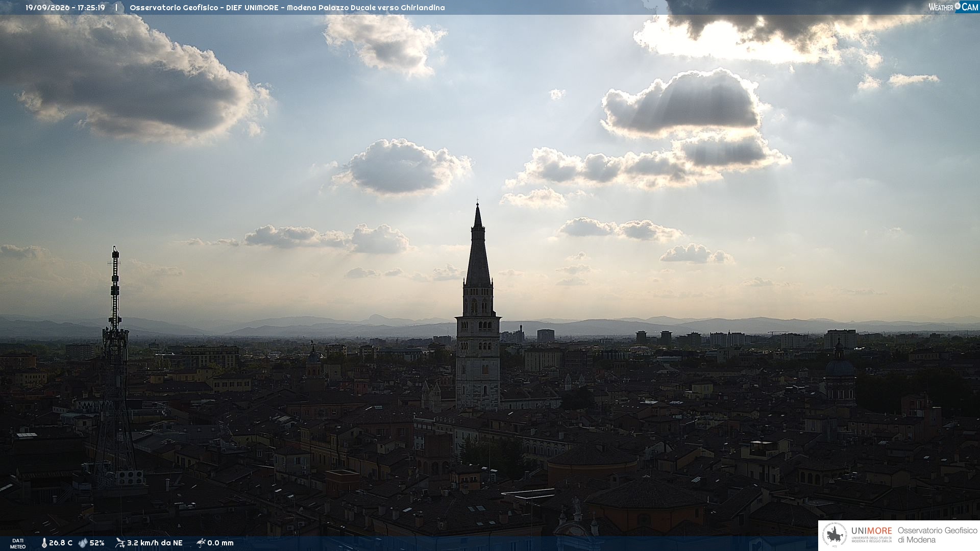
Task: Click the thermometer temperature icon
Action: (44, 543)
